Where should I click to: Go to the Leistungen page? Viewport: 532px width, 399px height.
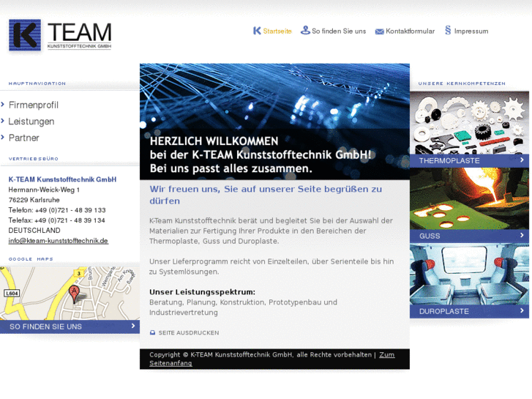(x=31, y=122)
